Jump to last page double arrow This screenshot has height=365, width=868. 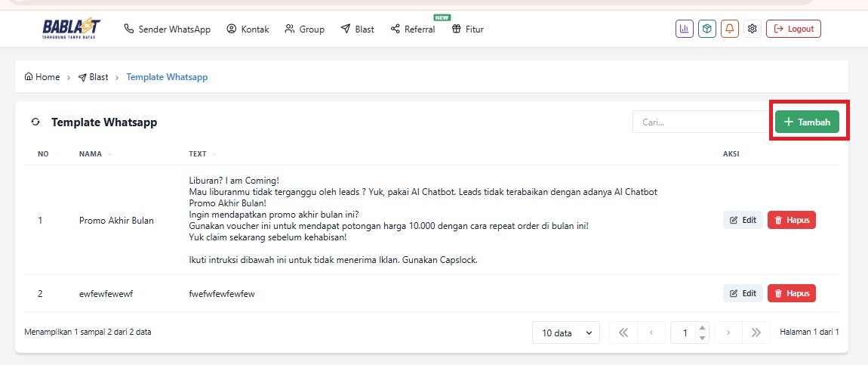[x=756, y=333]
